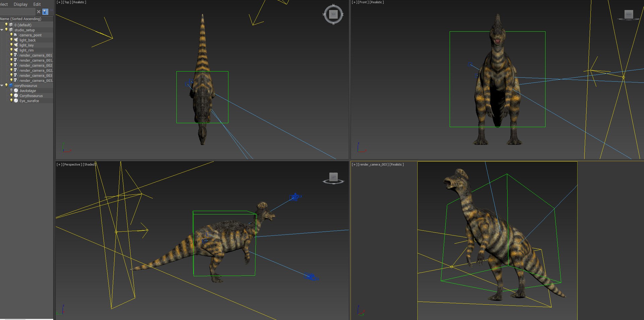Collapse the corythosaurus layer

tap(2, 85)
